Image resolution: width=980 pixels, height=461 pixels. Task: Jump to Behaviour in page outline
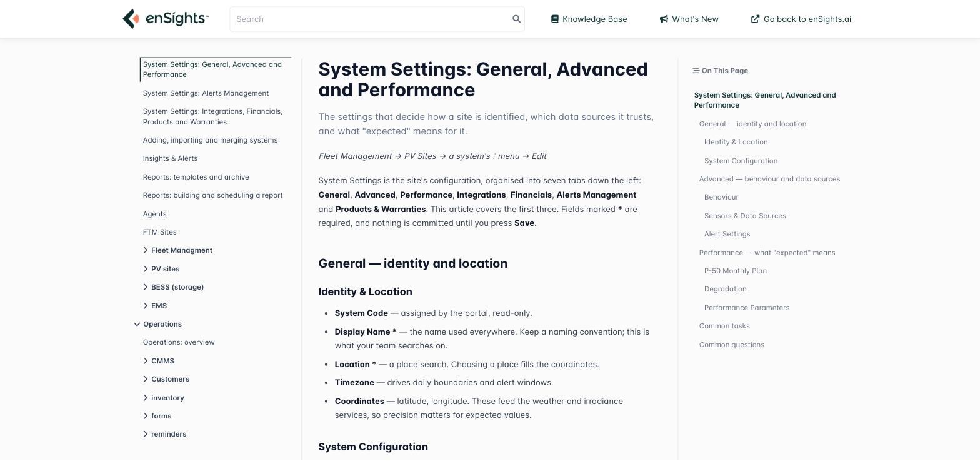click(x=721, y=197)
